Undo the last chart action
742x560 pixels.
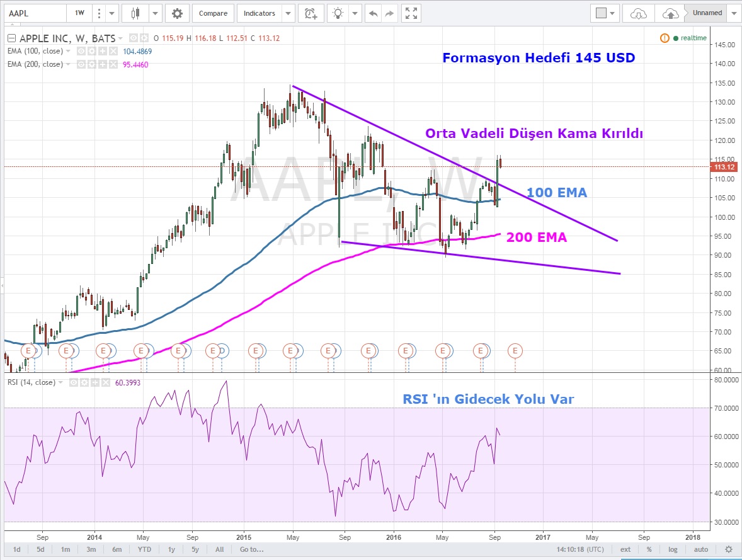coord(373,13)
